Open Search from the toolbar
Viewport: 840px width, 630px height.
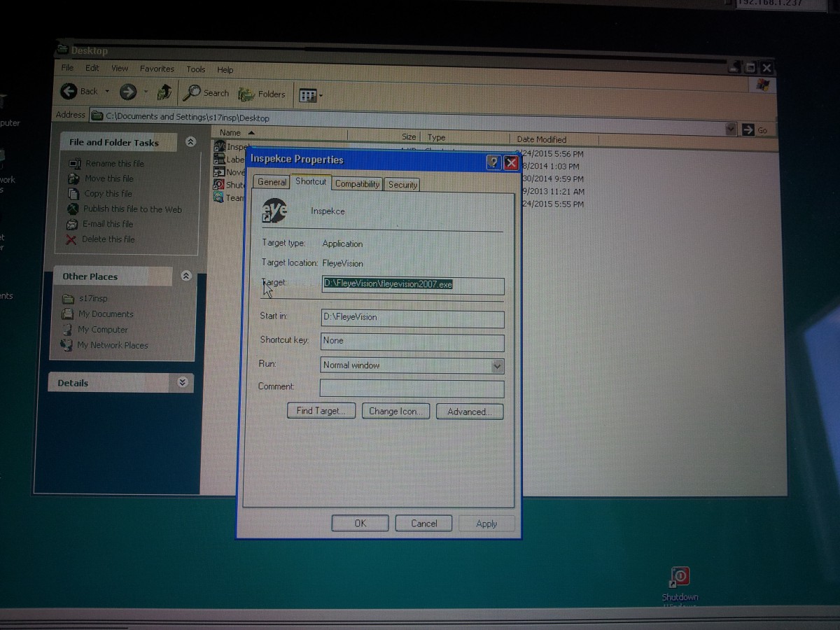206,93
